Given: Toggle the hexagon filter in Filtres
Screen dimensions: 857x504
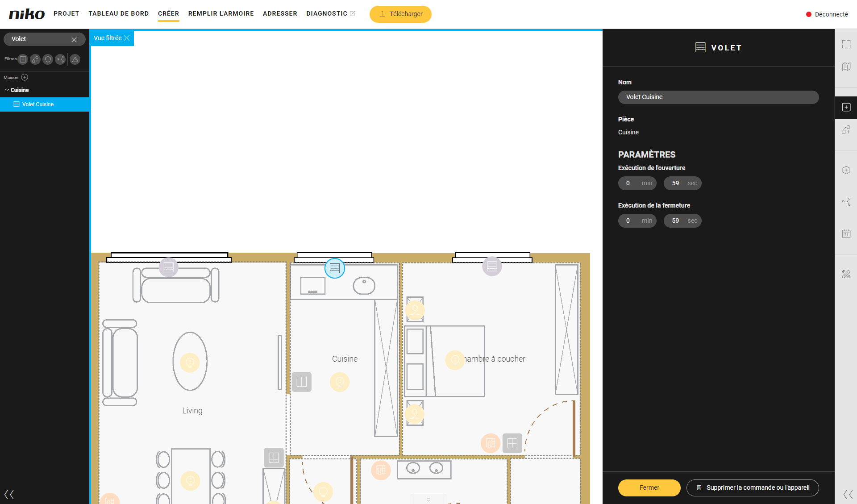Looking at the screenshot, I should [x=48, y=59].
